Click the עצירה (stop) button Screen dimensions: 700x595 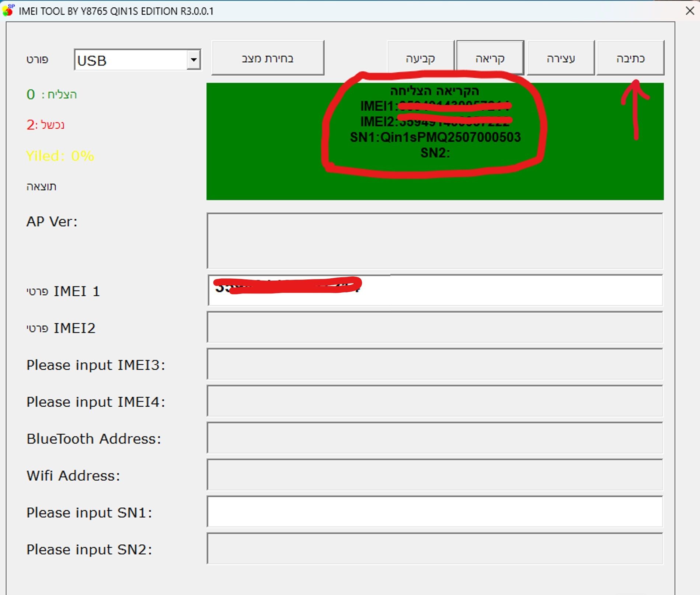[560, 58]
